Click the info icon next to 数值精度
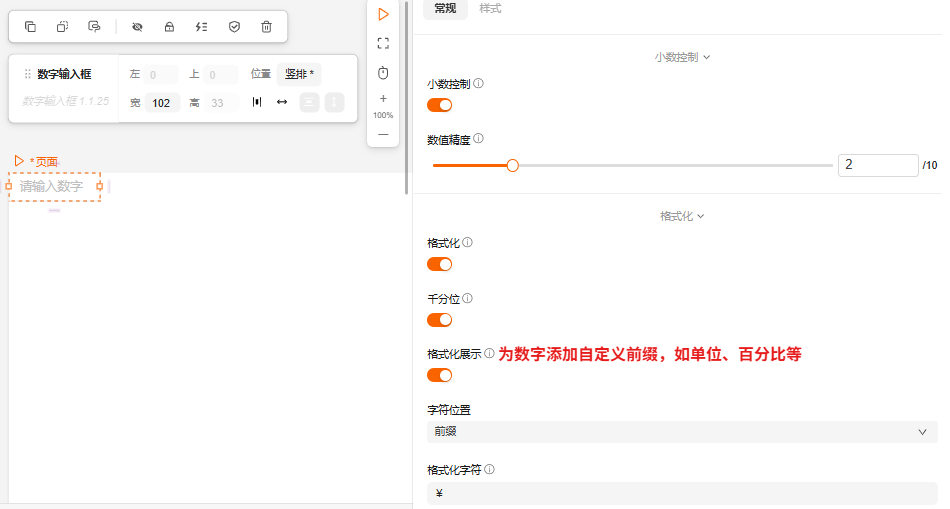This screenshot has width=950, height=509. [x=479, y=139]
